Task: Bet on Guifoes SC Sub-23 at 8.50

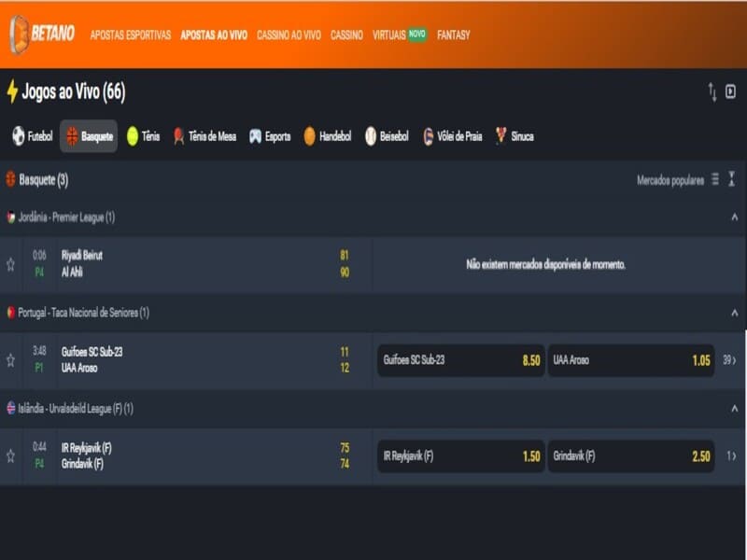Action: click(x=460, y=360)
